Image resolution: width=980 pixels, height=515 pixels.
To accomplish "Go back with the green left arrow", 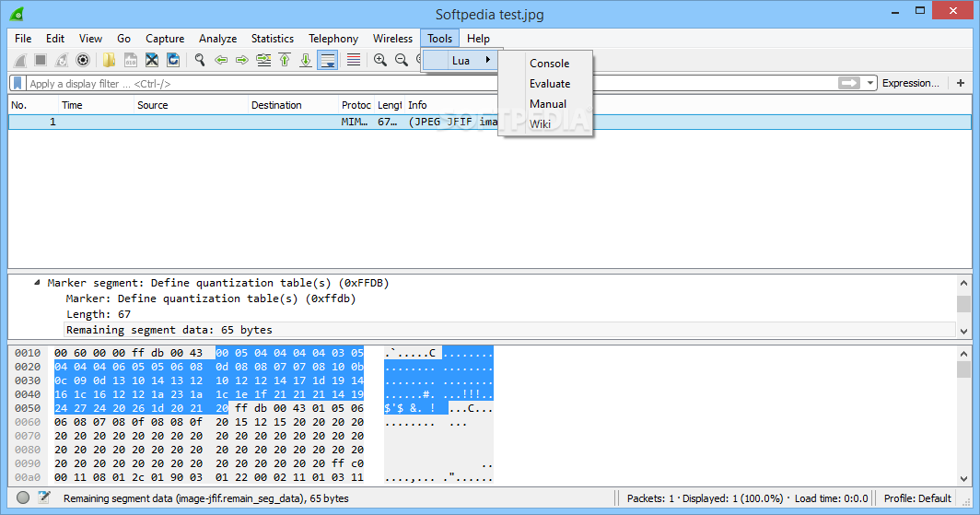I will tap(221, 60).
